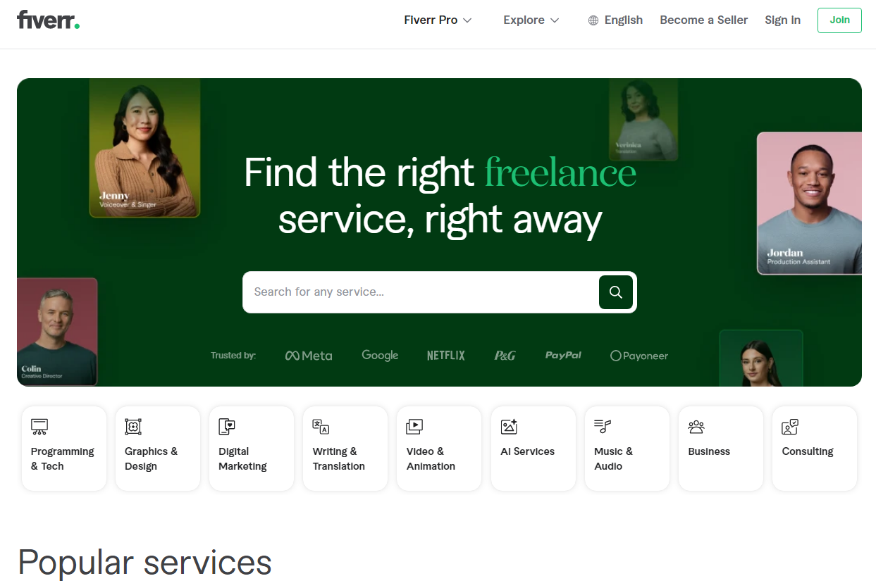Image resolution: width=876 pixels, height=588 pixels.
Task: Click the green Join button
Action: point(839,20)
